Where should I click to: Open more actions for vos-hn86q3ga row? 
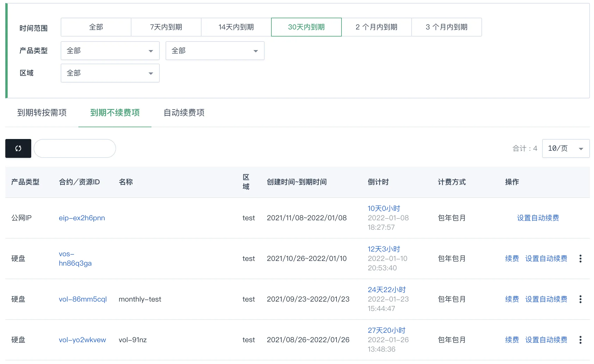[580, 259]
